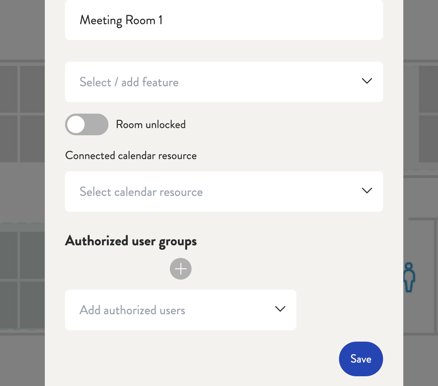The height and width of the screenshot is (386, 438).
Task: Click the Add authorized users placeholder text
Action: pos(132,310)
